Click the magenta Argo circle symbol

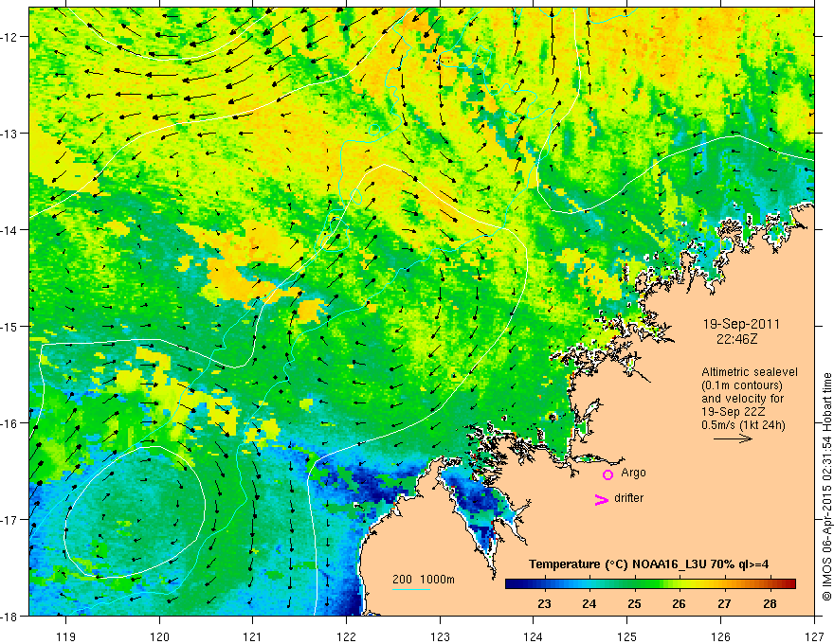click(607, 475)
